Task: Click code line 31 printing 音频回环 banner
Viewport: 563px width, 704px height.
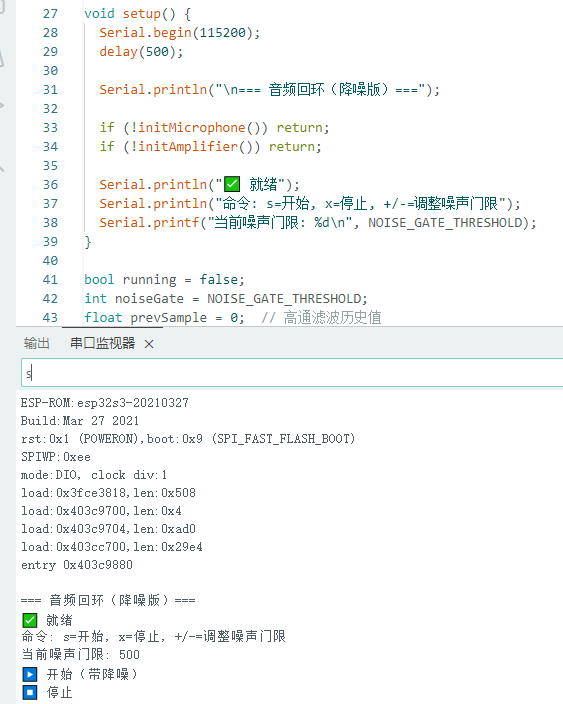Action: point(269,89)
